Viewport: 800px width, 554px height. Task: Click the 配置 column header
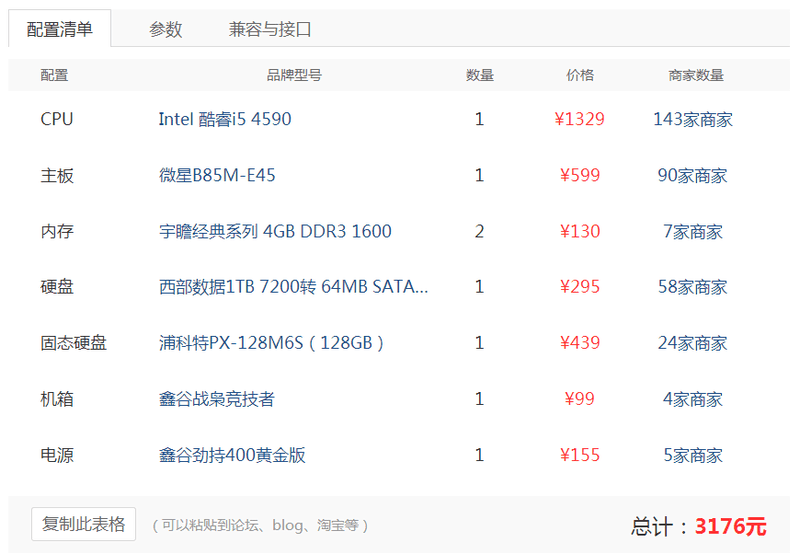pos(54,75)
